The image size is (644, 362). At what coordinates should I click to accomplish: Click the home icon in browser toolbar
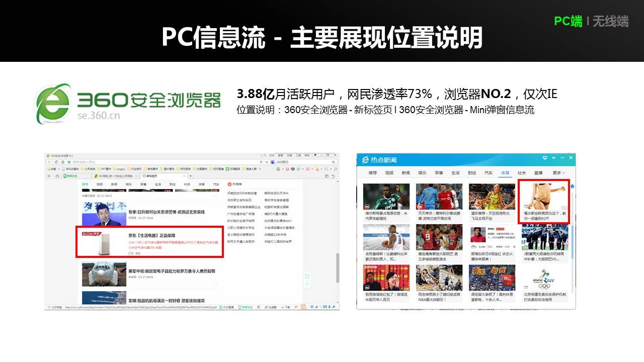(62, 162)
